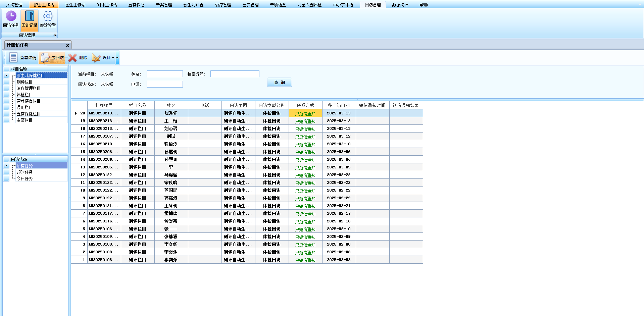This screenshot has width=644, height=316.
Task: Sort by 待回访日期 column header
Action: (x=339, y=105)
